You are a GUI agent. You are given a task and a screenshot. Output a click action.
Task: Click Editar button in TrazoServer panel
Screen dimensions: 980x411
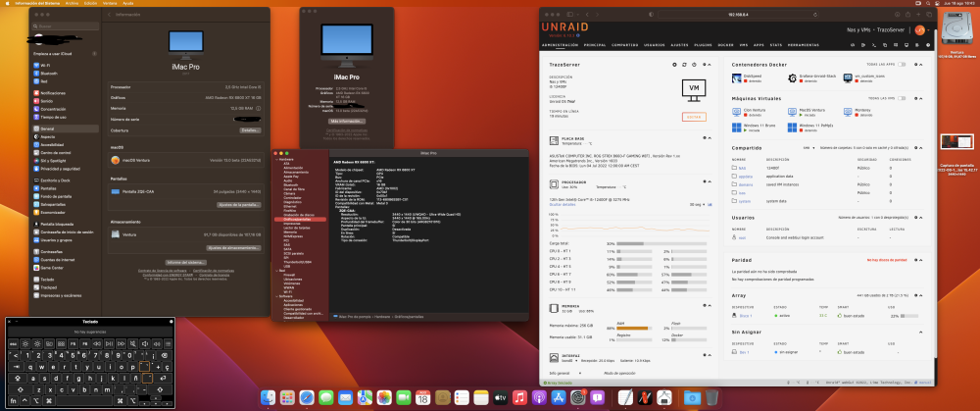pyautogui.click(x=694, y=117)
